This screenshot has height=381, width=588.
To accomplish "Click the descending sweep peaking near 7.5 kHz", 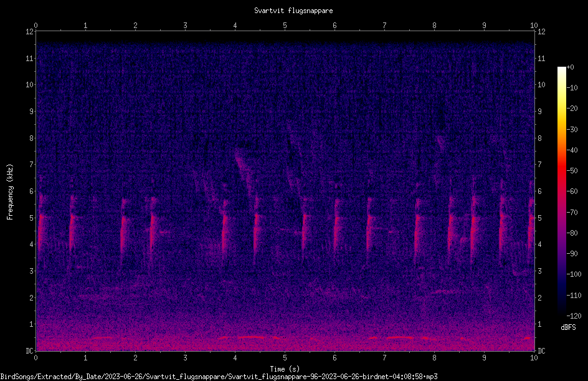I will pyautogui.click(x=244, y=172).
